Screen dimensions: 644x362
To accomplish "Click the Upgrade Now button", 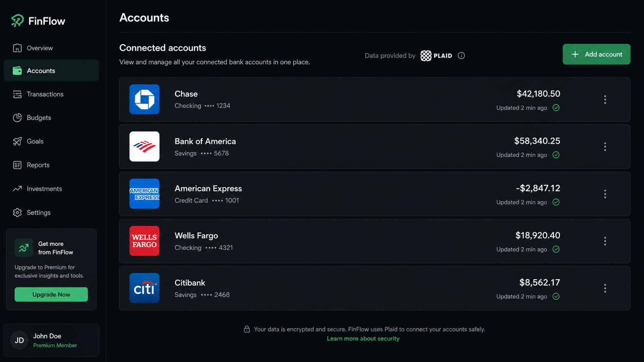I will pos(51,294).
